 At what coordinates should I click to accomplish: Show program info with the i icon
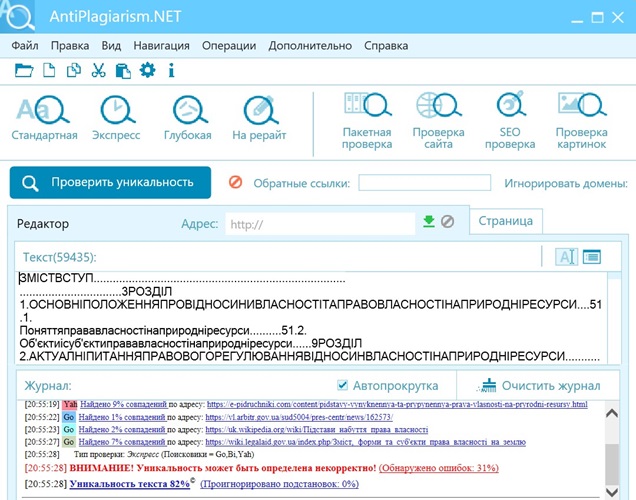[171, 70]
